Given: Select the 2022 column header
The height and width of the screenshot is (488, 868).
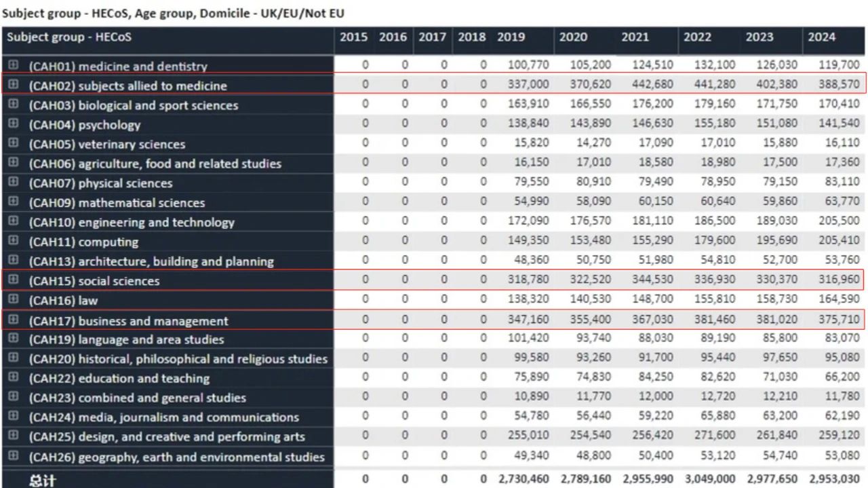Looking at the screenshot, I should (x=697, y=37).
